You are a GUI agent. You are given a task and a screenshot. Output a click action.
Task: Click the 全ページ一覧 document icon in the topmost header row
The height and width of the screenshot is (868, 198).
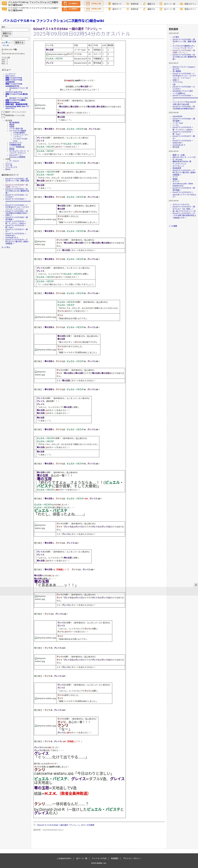pyautogui.click(x=161, y=4)
